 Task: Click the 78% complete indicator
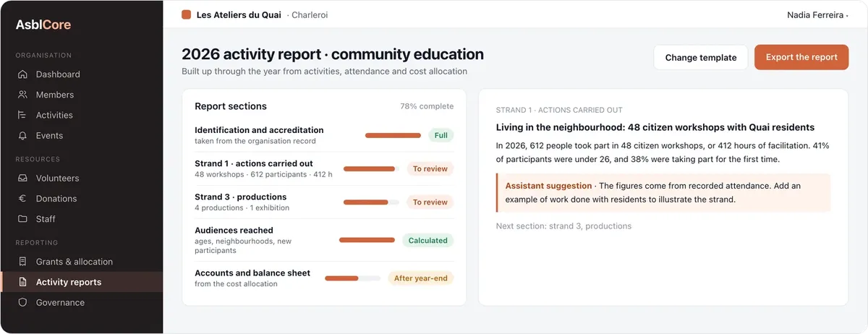pyautogui.click(x=427, y=106)
